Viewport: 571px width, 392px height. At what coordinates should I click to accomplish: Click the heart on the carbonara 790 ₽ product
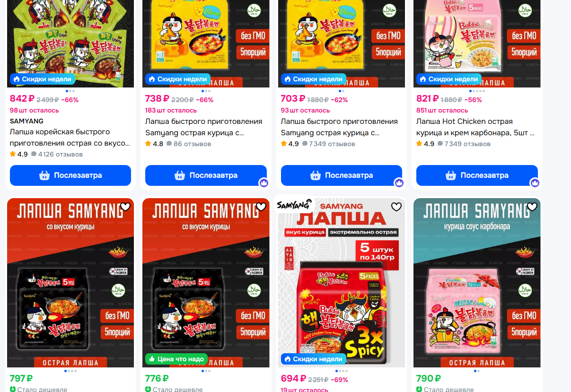(x=532, y=207)
